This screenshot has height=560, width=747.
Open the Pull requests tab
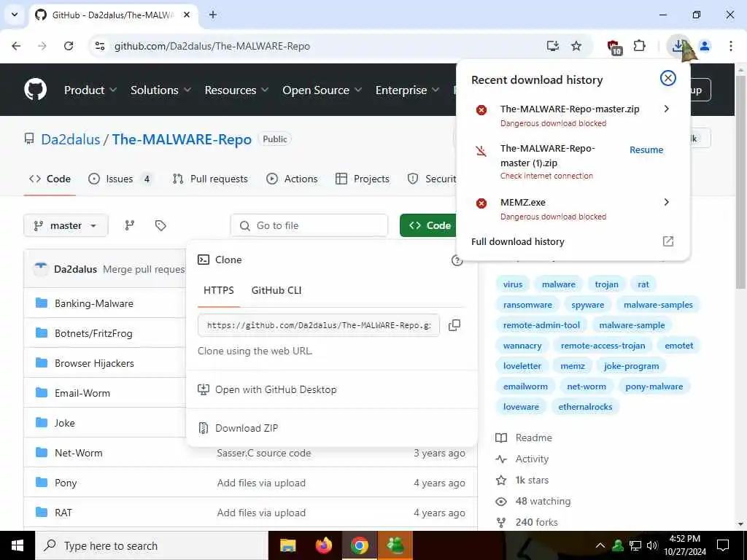(x=210, y=179)
